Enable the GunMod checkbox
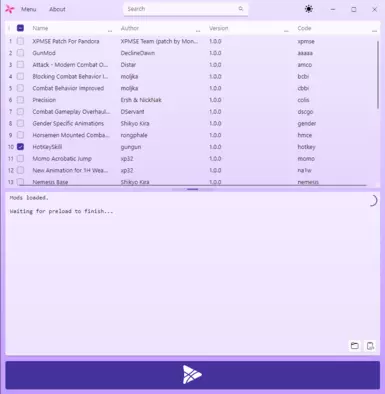385x394 pixels. coord(20,53)
